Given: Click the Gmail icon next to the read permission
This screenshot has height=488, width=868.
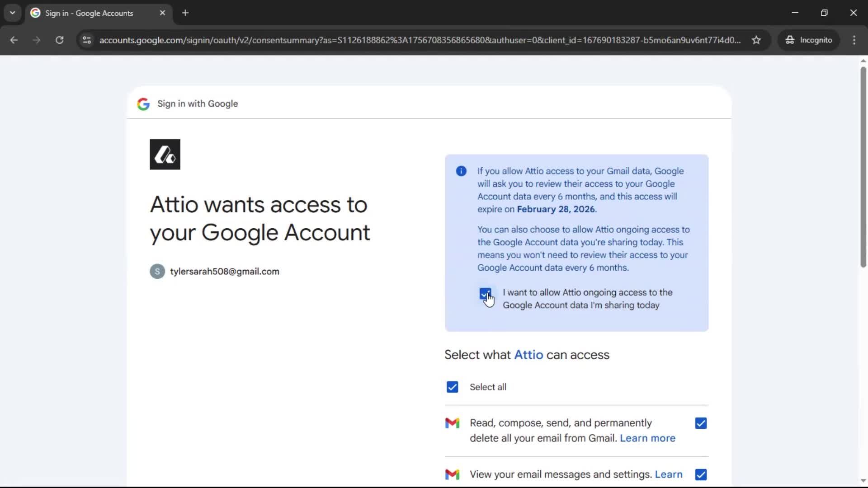Looking at the screenshot, I should tap(453, 423).
